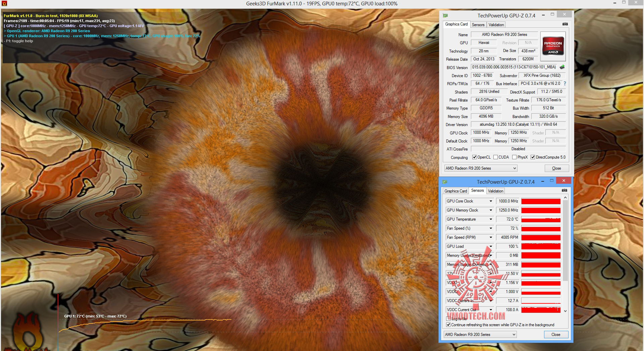Open the GPU Core Clock sensor dropdown
Screen dimensions: 644x351
tap(491, 201)
